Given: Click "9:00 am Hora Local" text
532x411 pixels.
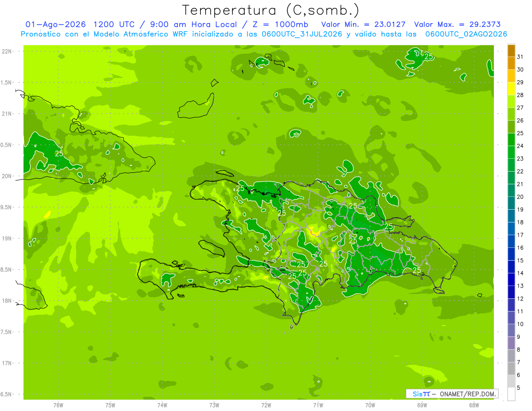Looking at the screenshot, I should coord(192,24).
